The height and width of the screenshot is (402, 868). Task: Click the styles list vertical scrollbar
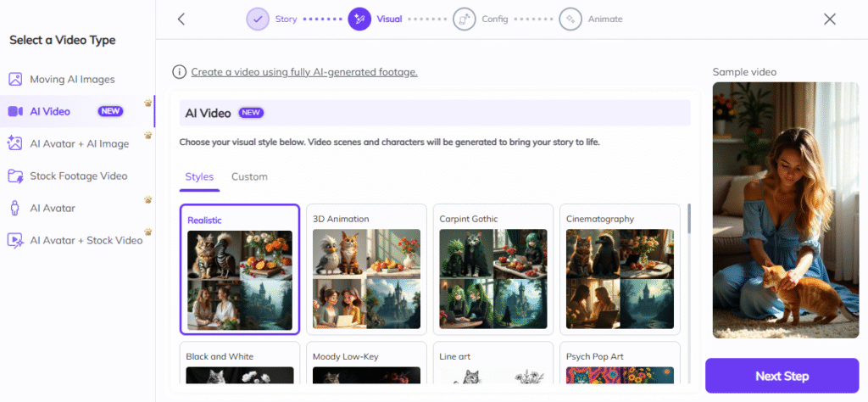click(x=689, y=219)
